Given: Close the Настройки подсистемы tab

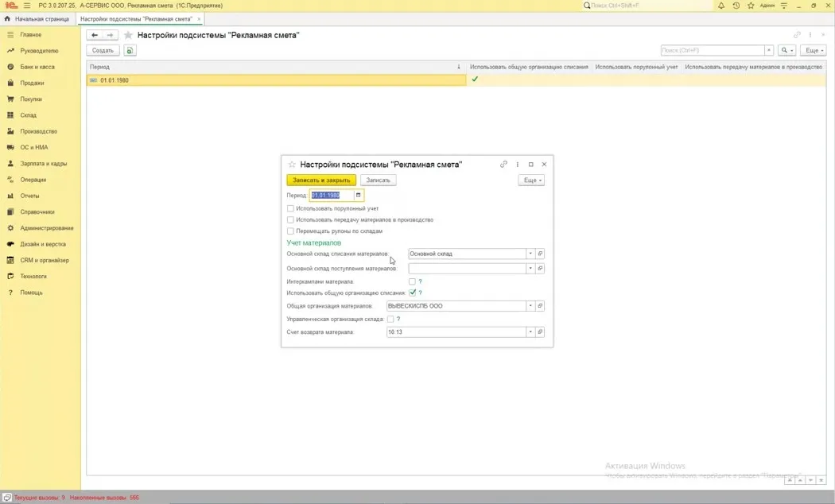Looking at the screenshot, I should pyautogui.click(x=199, y=19).
